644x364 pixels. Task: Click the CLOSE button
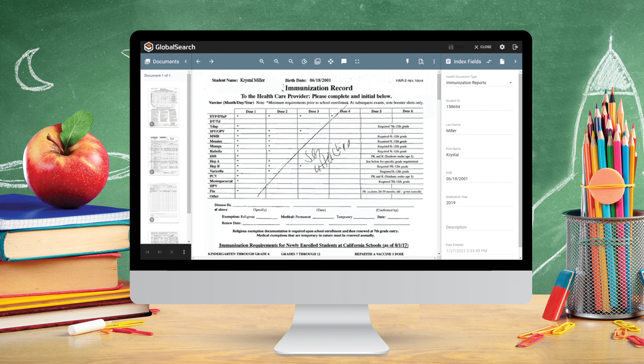[x=483, y=47]
